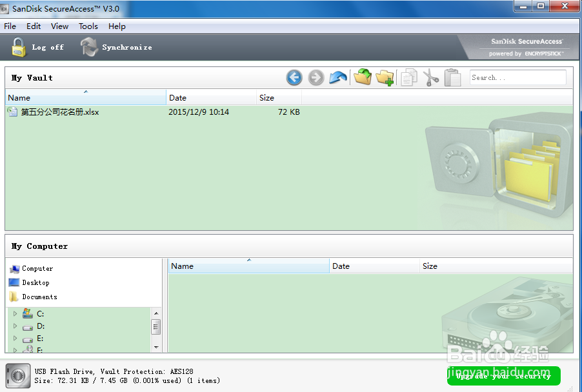Screen dimensions: 582x392
Task: Click the Synchronize label
Action: (x=127, y=47)
